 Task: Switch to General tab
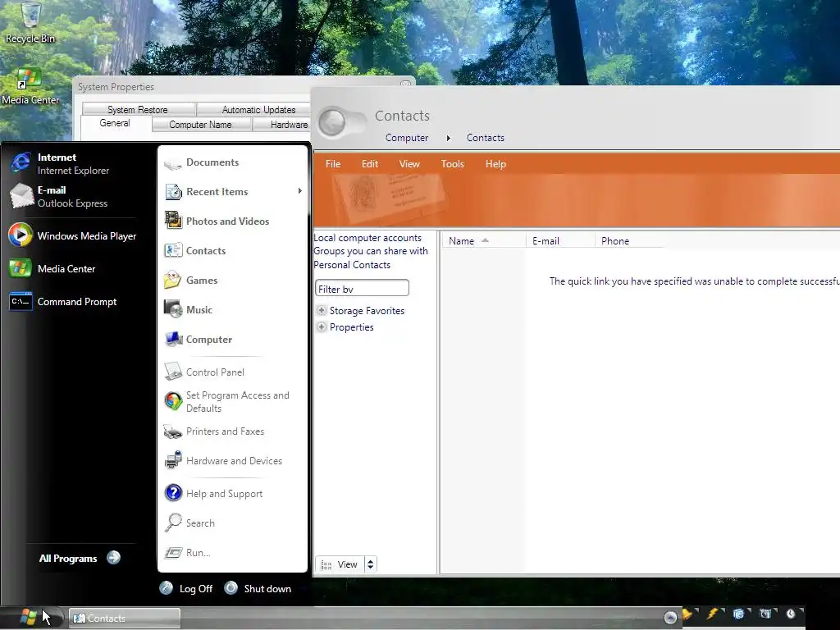115,123
